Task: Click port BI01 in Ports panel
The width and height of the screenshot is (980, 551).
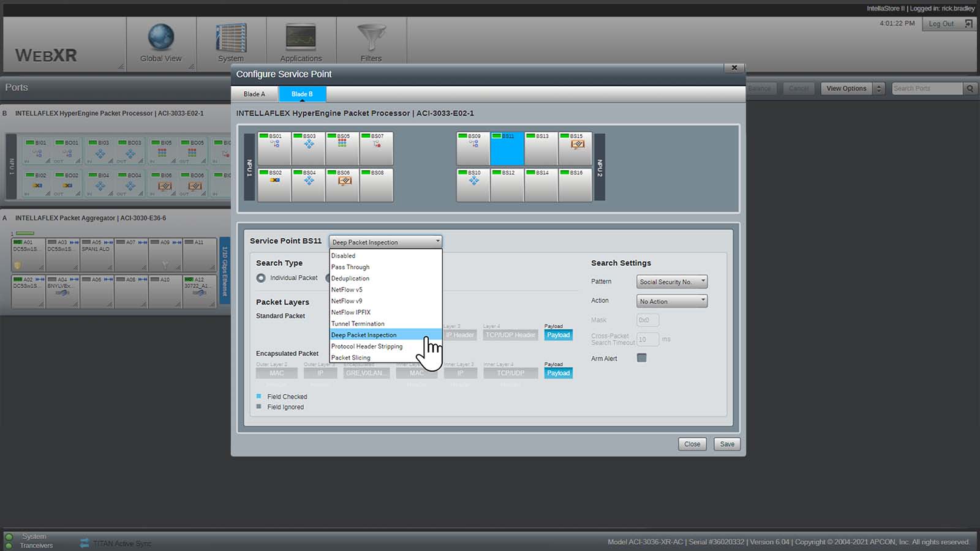Action: (x=36, y=151)
